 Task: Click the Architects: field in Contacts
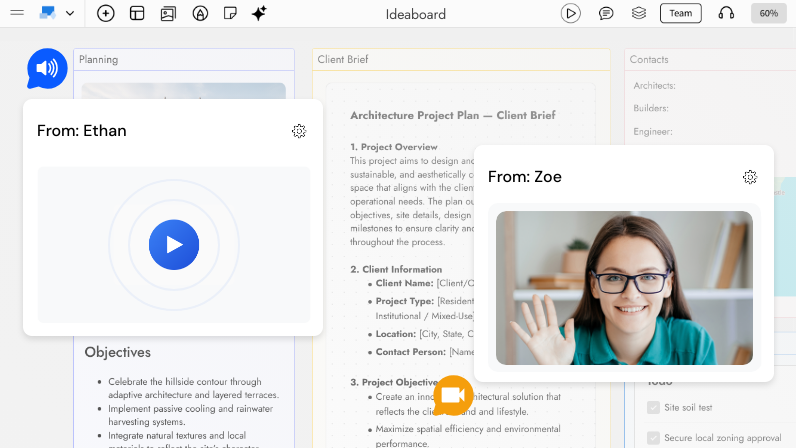click(x=654, y=86)
